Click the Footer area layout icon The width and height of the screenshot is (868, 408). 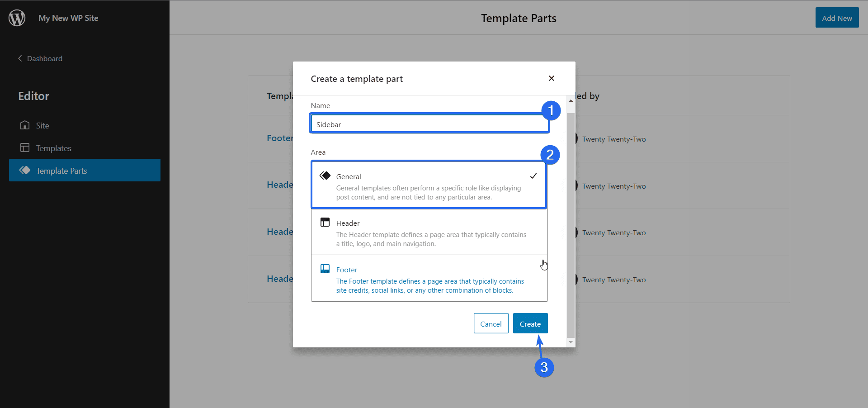click(325, 269)
